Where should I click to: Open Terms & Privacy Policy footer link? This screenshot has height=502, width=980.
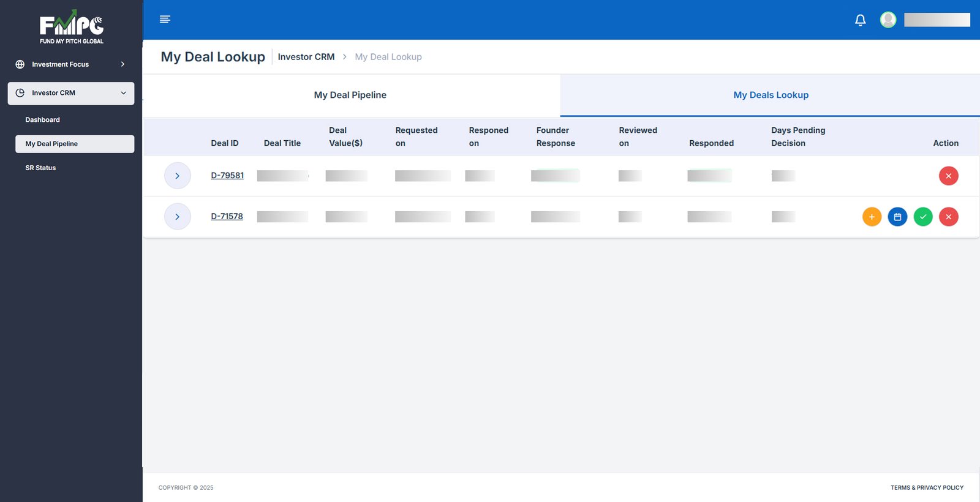click(x=927, y=488)
